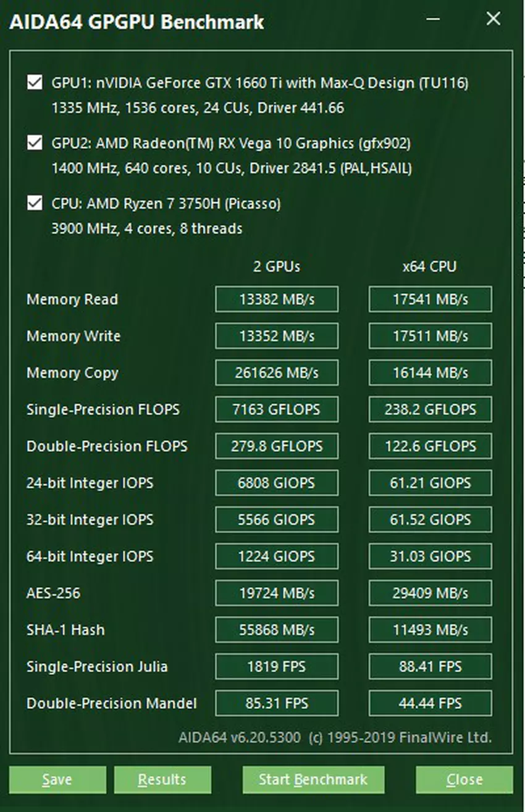Select GPU Single-Precision Julia 1819 FPS box

(x=277, y=667)
